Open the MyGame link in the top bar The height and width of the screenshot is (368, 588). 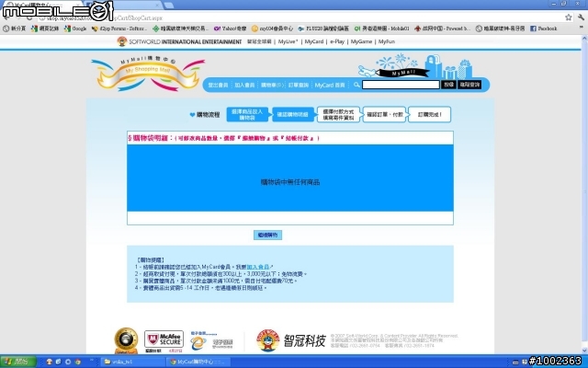[x=361, y=41]
